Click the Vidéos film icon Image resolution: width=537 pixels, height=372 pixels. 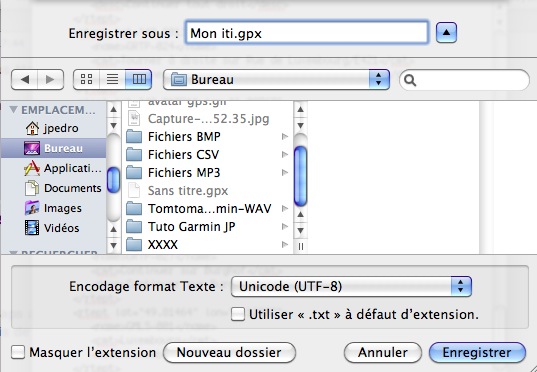point(32,228)
